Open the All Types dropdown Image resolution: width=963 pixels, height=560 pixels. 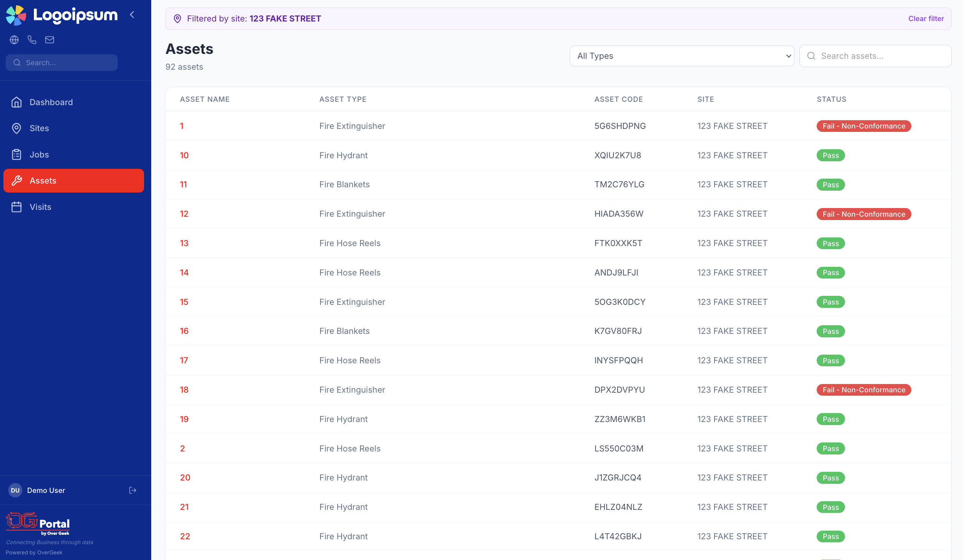pos(682,56)
